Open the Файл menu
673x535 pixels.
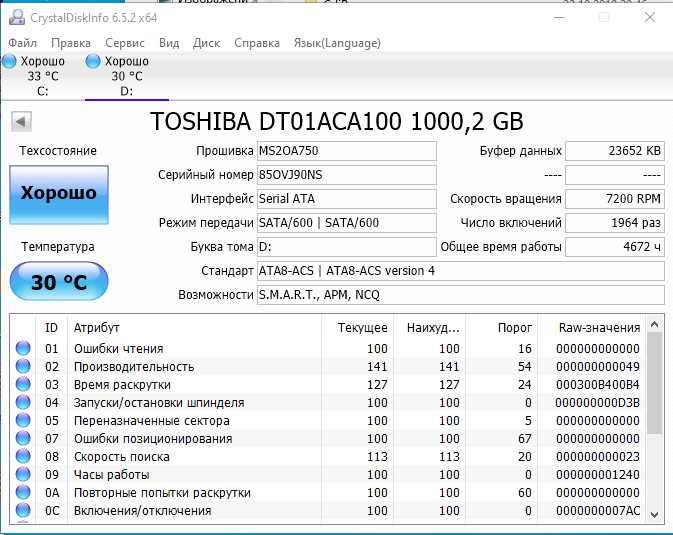(x=22, y=43)
